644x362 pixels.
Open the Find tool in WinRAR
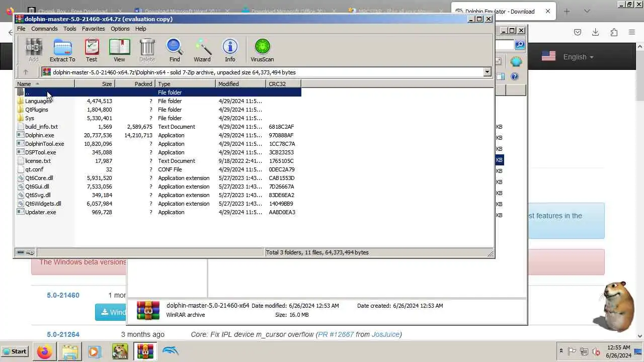pyautogui.click(x=175, y=50)
